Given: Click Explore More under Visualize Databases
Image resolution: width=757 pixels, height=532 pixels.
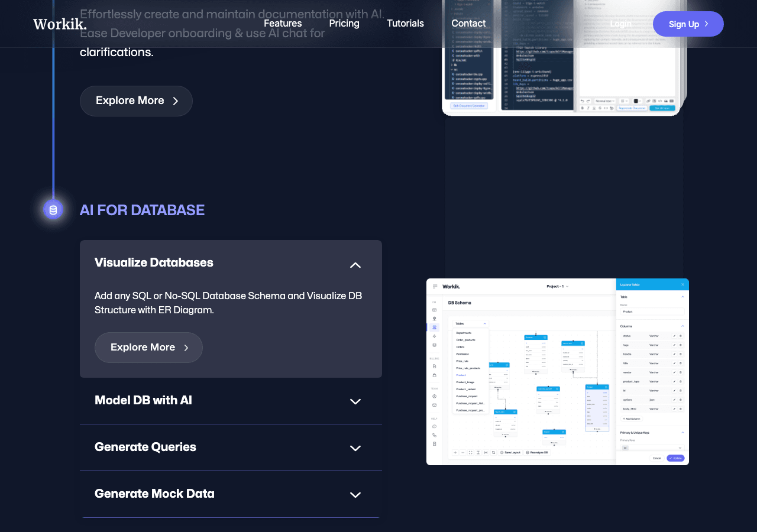Looking at the screenshot, I should coord(148,348).
